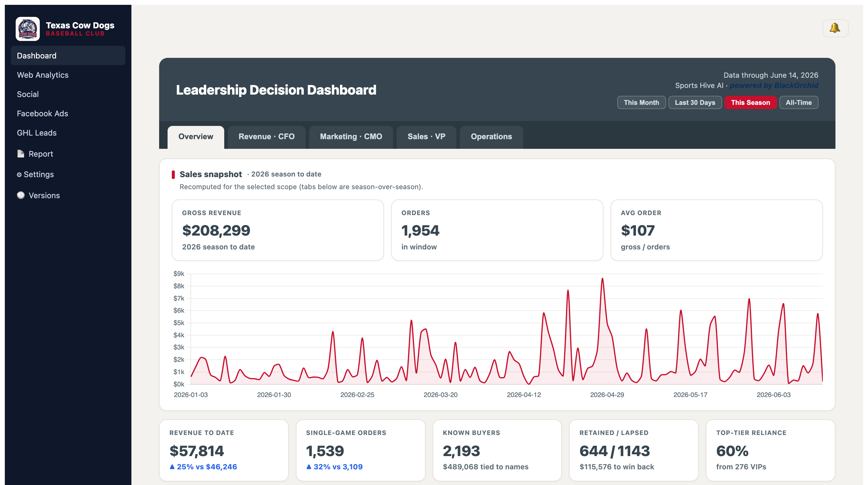Image resolution: width=868 pixels, height=485 pixels.
Task: Switch to the Sales · VP tab
Action: click(x=426, y=137)
